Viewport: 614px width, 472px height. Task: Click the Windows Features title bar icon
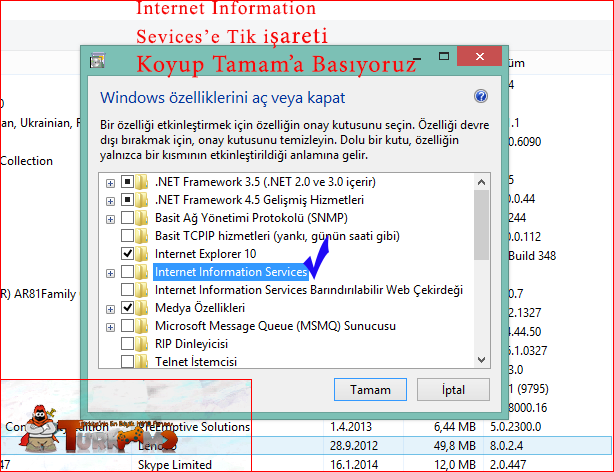tap(97, 61)
